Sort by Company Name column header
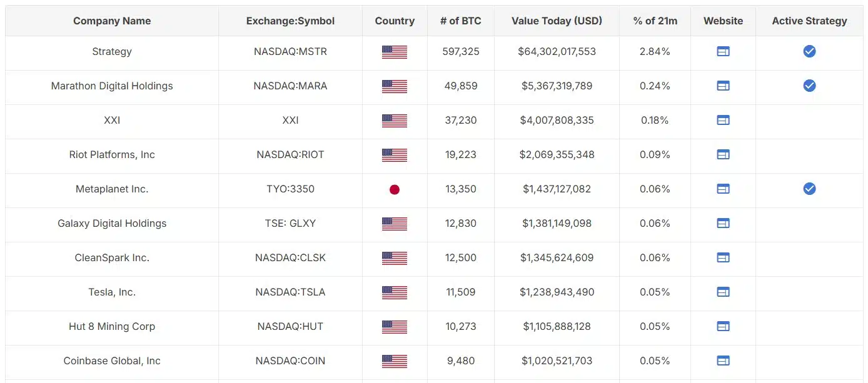Viewport: 868px width, 383px height. (x=112, y=21)
